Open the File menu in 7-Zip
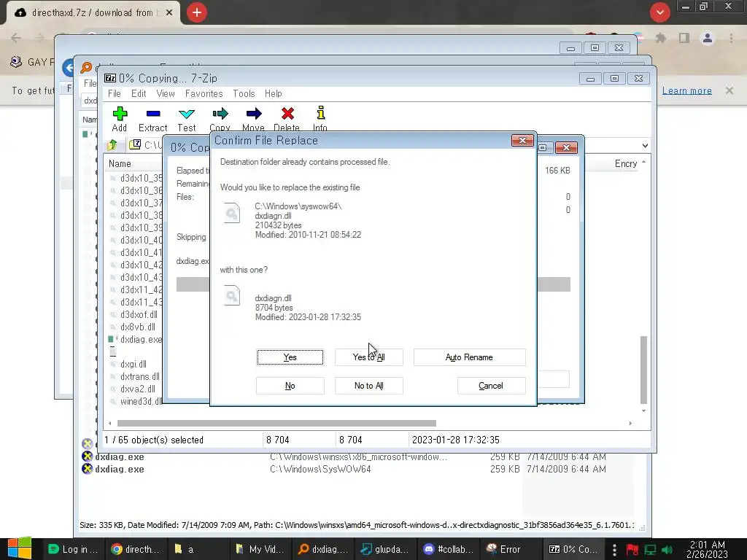This screenshot has width=747, height=560. pyautogui.click(x=115, y=94)
